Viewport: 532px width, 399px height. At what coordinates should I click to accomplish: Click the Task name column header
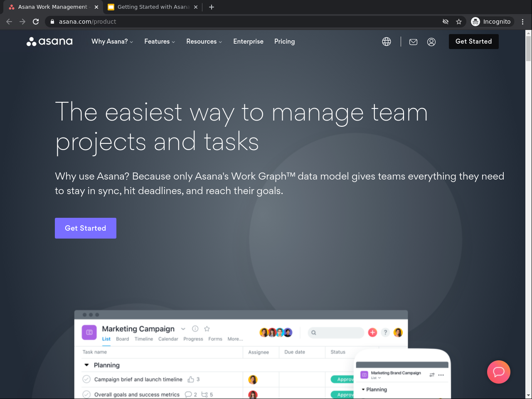tap(95, 352)
